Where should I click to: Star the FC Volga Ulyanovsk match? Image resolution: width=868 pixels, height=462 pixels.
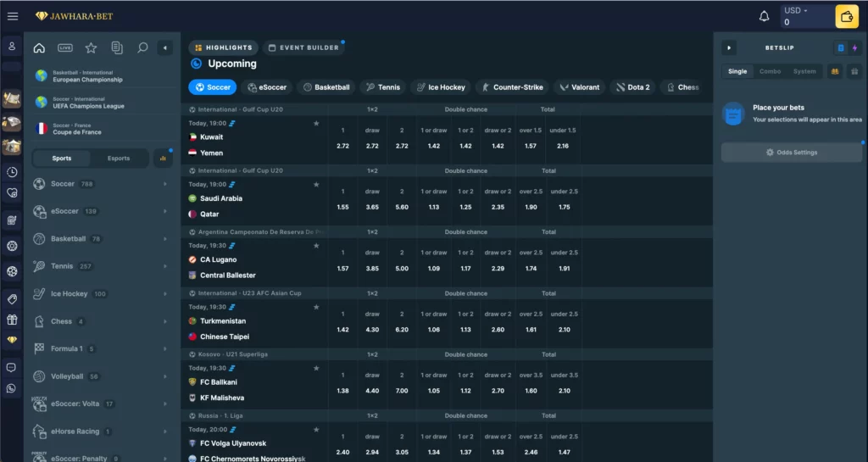click(316, 429)
